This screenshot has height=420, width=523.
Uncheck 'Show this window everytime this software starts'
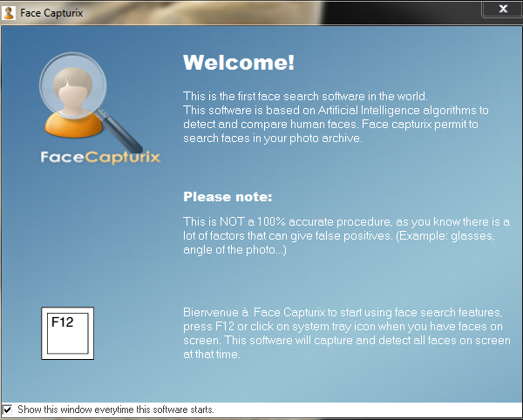click(7, 410)
